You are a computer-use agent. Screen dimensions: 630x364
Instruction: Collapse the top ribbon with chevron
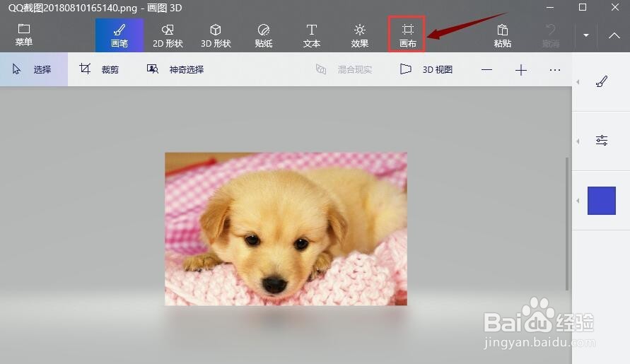(x=614, y=35)
